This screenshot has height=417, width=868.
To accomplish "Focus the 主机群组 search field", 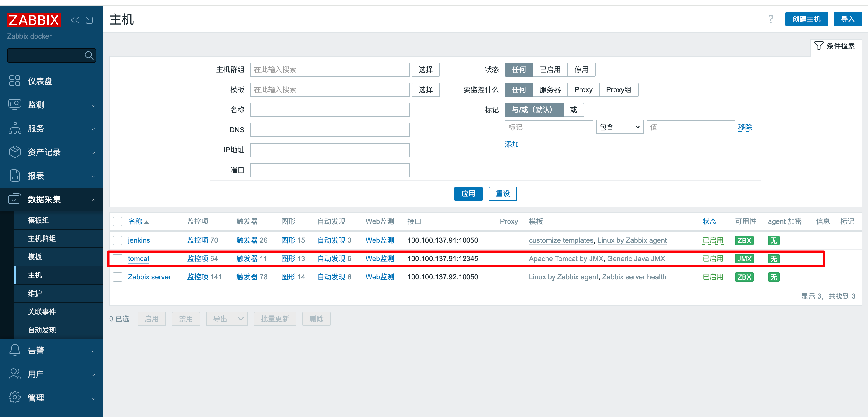I will 329,69.
